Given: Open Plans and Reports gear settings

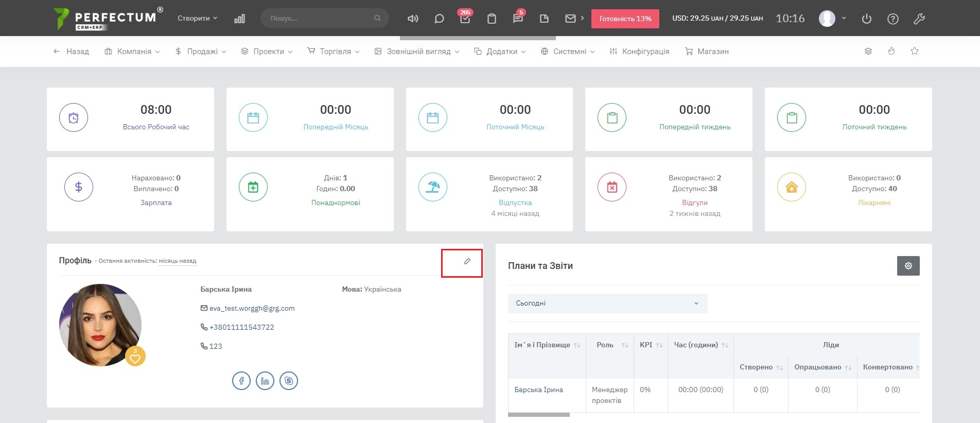Looking at the screenshot, I should (908, 266).
